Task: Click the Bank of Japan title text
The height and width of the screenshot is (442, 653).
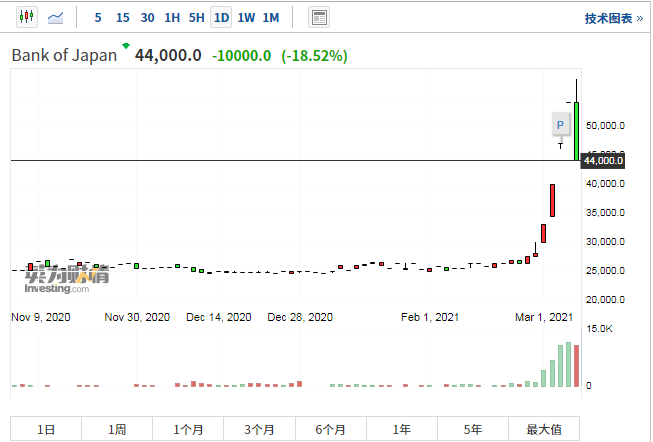Action: pos(64,55)
